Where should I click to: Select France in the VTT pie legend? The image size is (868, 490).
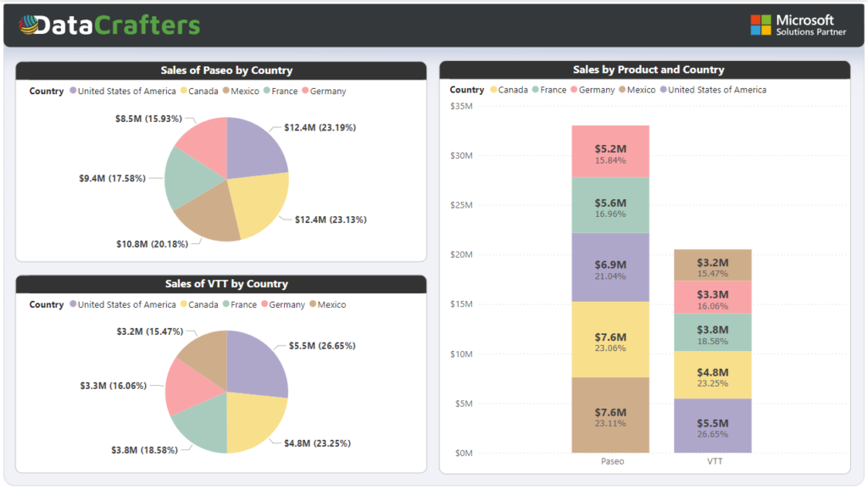[x=243, y=304]
